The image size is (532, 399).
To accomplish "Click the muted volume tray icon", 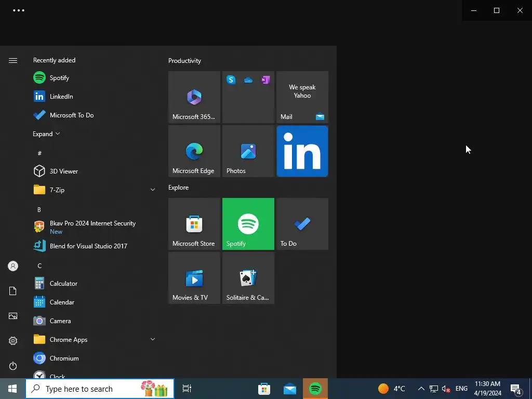I will click(x=446, y=389).
